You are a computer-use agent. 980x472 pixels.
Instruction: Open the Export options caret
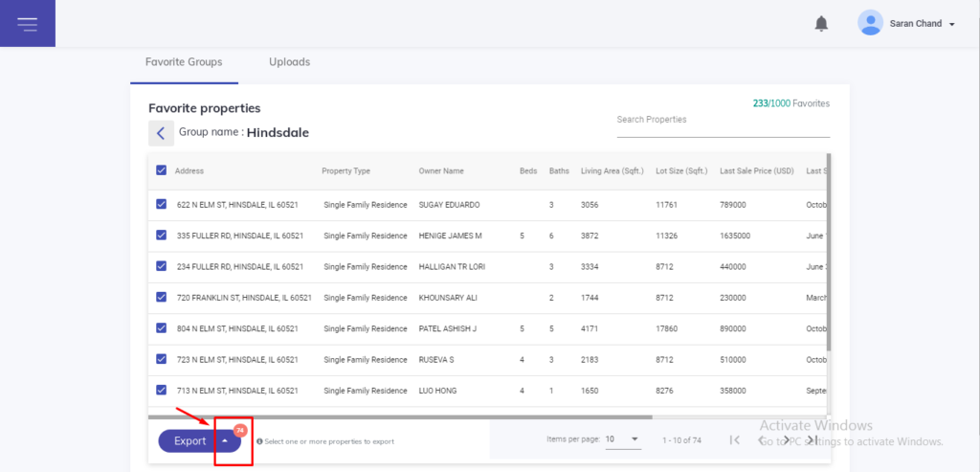[226, 440]
